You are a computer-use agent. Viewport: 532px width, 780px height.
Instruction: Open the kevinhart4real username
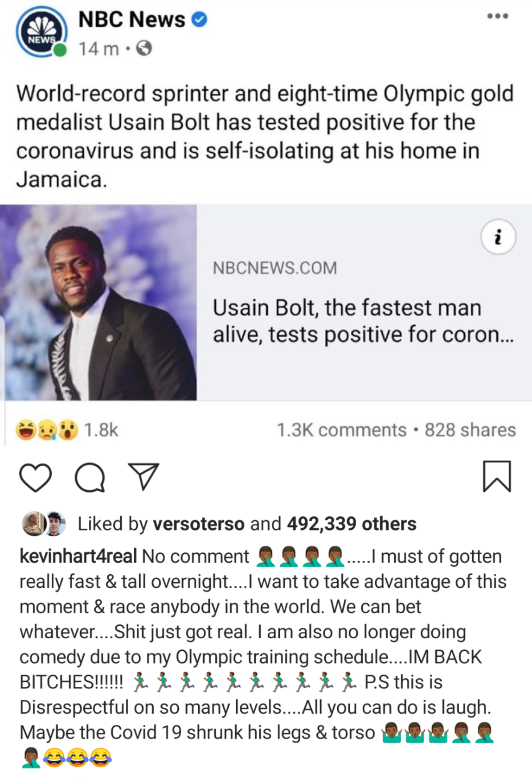[78, 556]
